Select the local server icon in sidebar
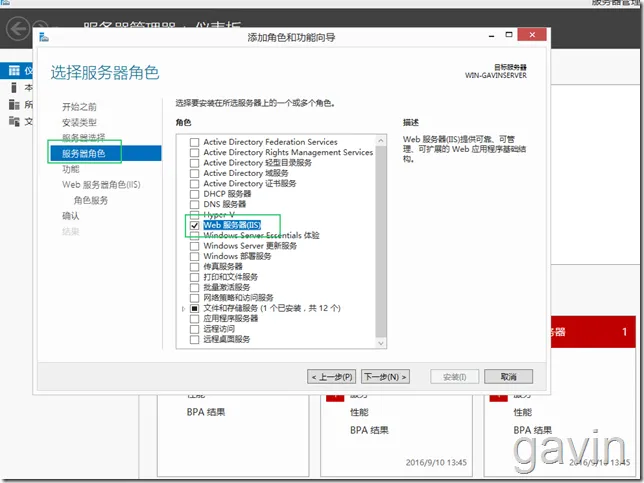Image resolution: width=644 pixels, height=483 pixels. click(14, 87)
